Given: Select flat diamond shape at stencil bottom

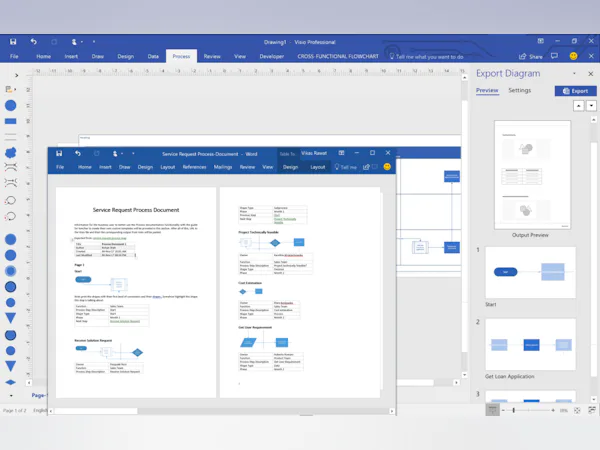Looking at the screenshot, I should pyautogui.click(x=10, y=382).
